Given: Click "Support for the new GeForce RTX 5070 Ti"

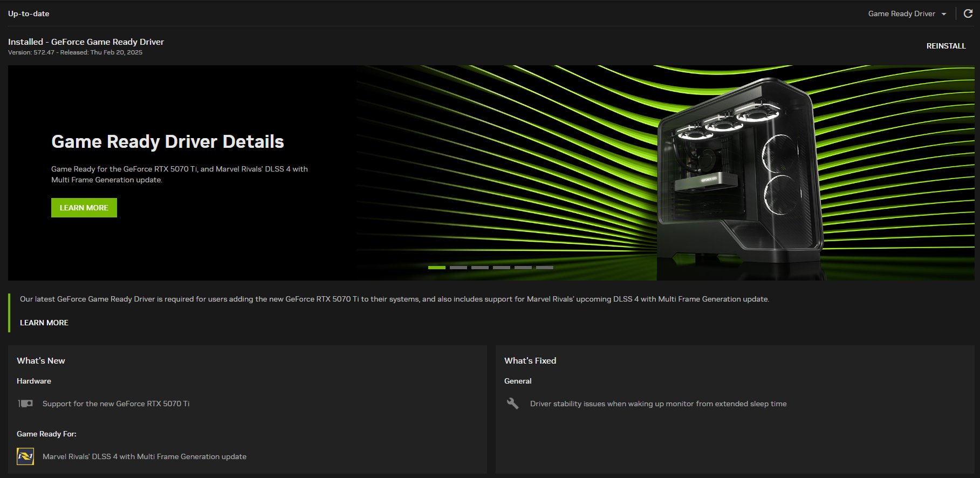Looking at the screenshot, I should pyautogui.click(x=116, y=404).
